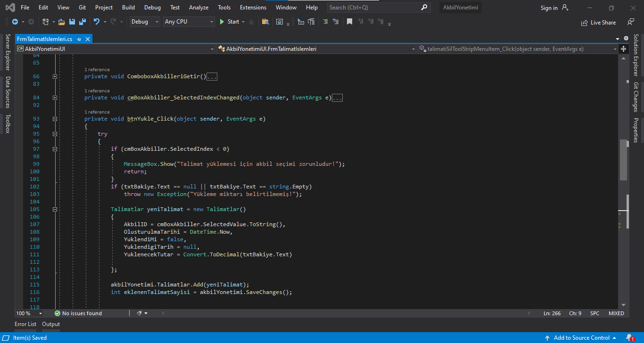Collapse the if cmBoxAkbiller.SelectedIndex block
This screenshot has height=343, width=644.
coord(55,149)
